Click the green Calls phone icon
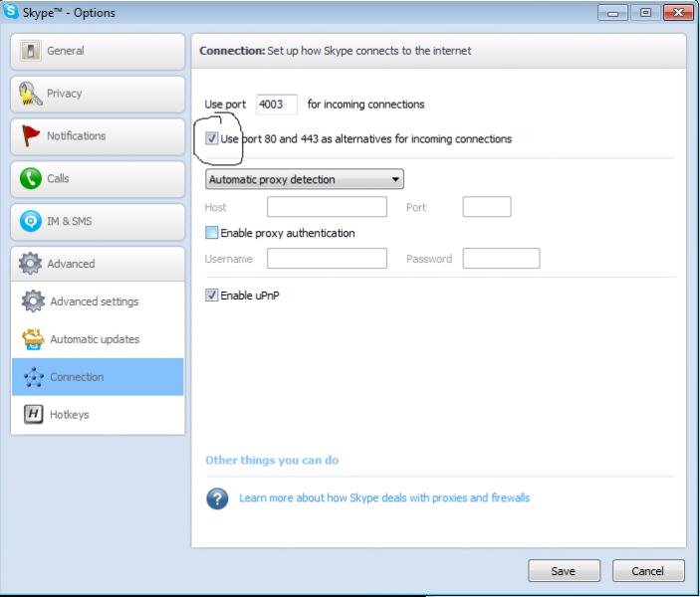This screenshot has width=700, height=597. [30, 179]
